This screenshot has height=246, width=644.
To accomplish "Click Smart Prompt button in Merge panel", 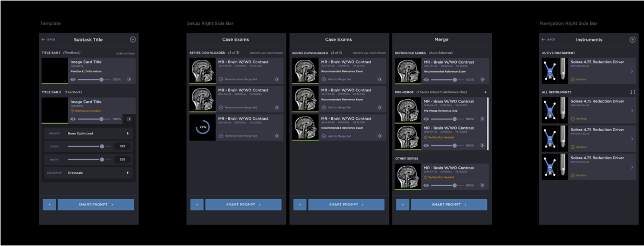I will (x=449, y=204).
